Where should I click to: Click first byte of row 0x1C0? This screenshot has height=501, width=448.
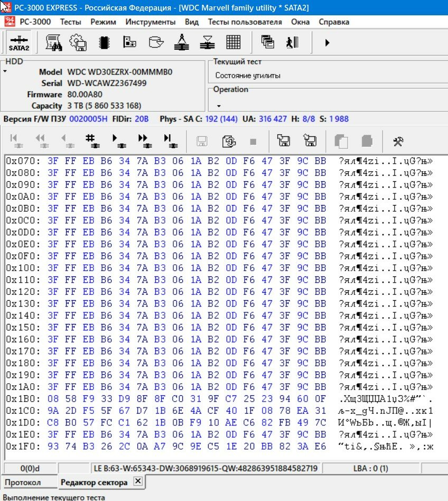(53, 411)
